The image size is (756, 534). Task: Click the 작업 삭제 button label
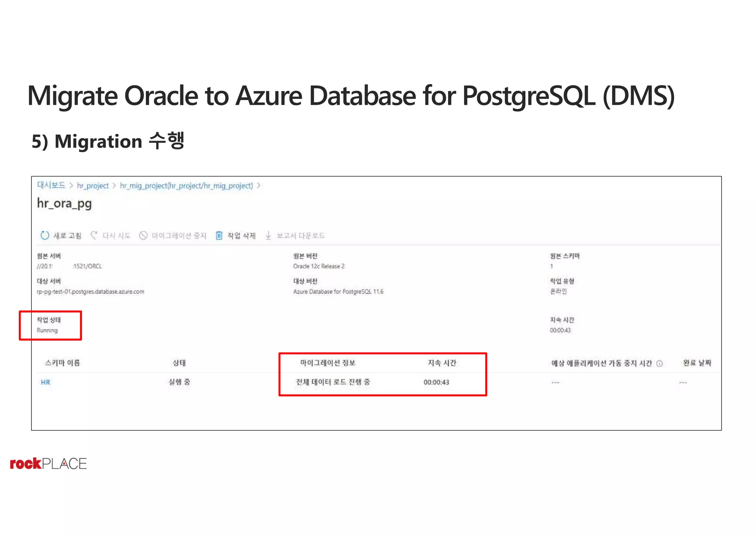(x=241, y=235)
